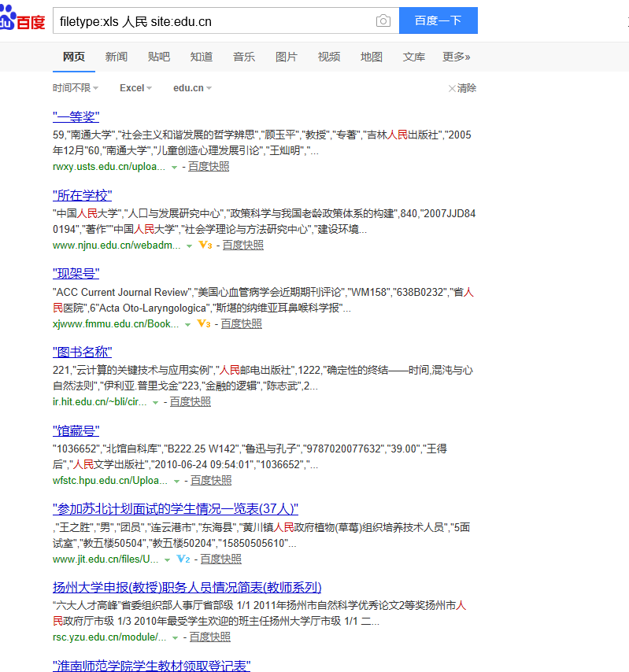This screenshot has height=672, width=629.
Task: Expand dropdown arrow beside xjwww.fmmu.edu.cn URL
Action: tap(187, 325)
